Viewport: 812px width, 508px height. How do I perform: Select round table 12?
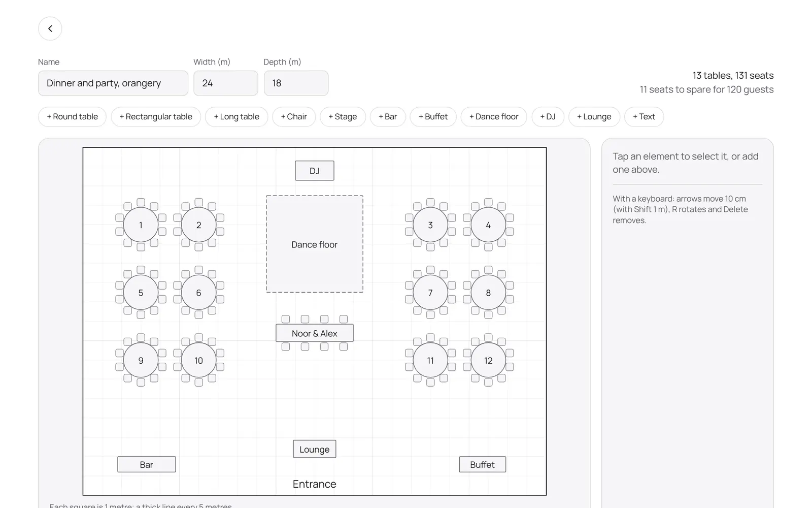pos(488,360)
